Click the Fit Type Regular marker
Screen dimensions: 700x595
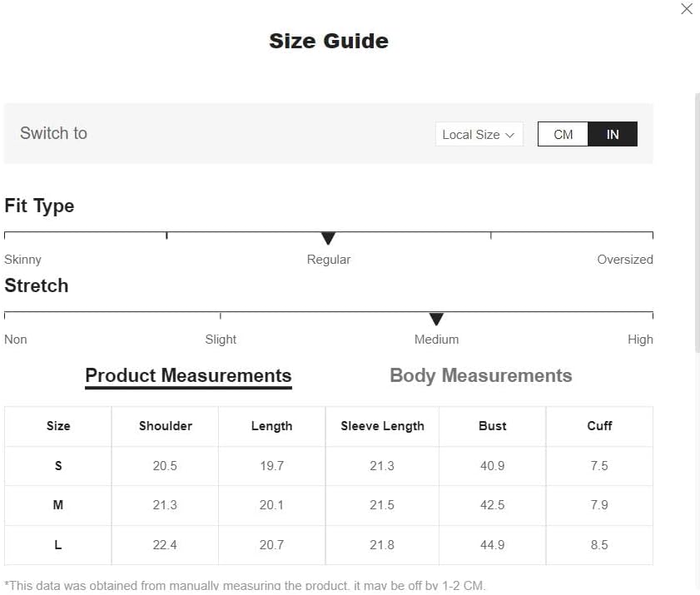coord(328,239)
